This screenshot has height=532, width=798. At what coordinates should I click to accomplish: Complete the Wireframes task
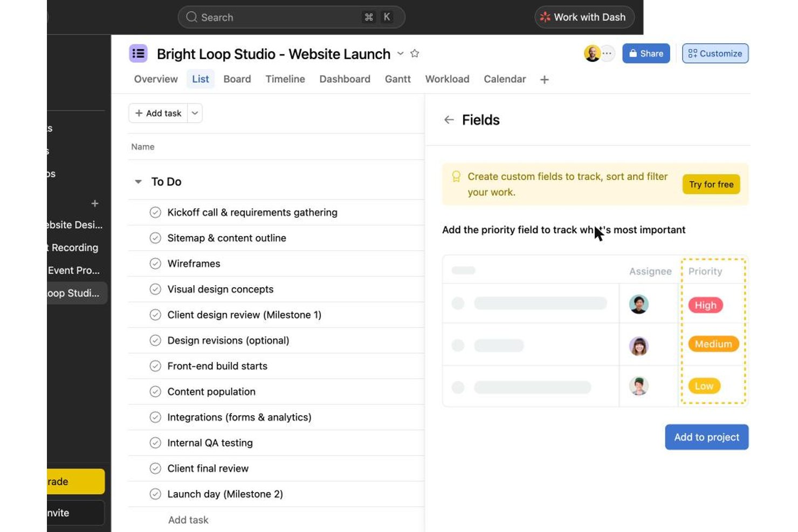[x=155, y=264]
